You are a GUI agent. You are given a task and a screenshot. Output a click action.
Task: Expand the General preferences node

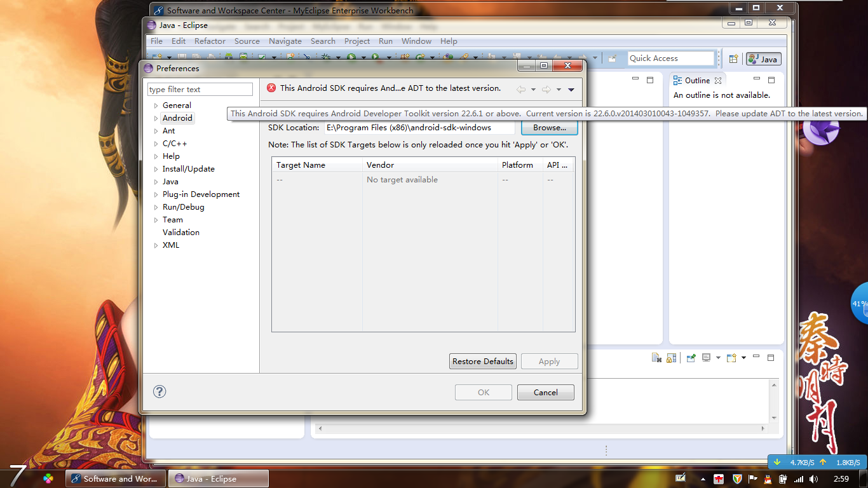tap(156, 105)
